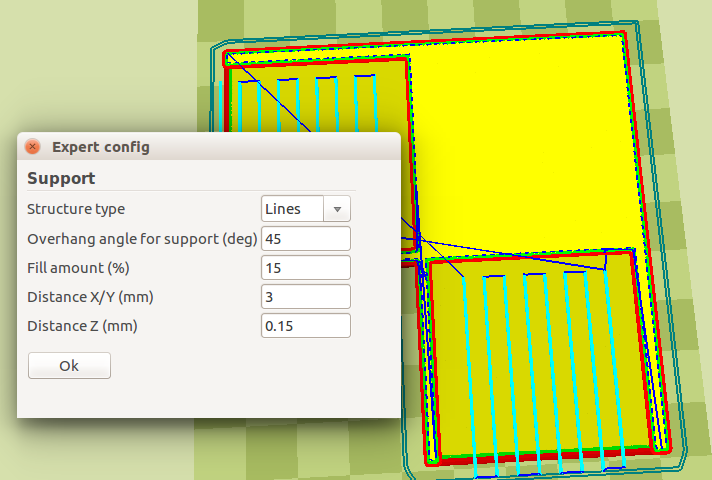Confirm settings with the Ok button
The image size is (712, 480).
[69, 366]
